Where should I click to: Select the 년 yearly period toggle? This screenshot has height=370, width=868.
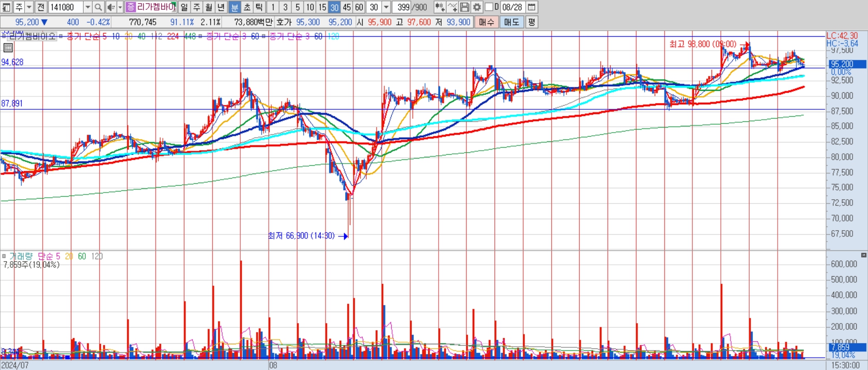(x=221, y=7)
